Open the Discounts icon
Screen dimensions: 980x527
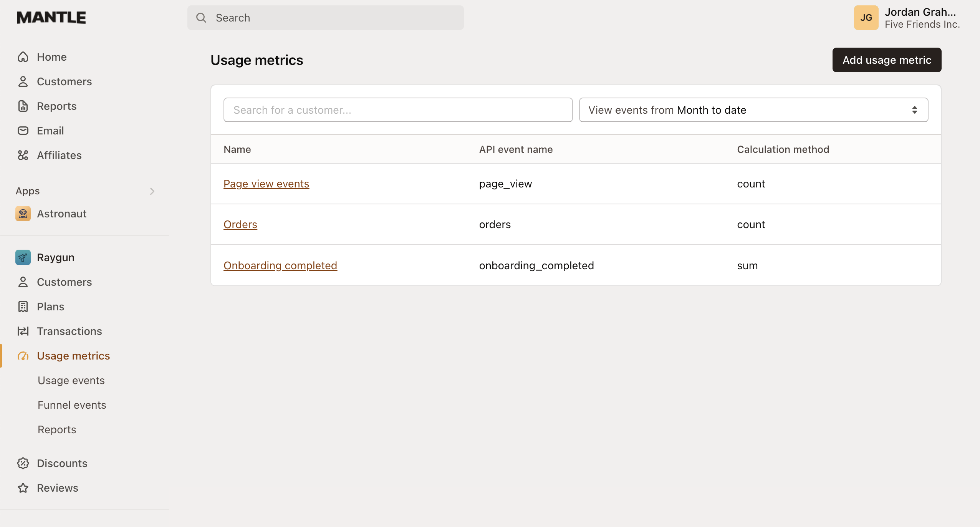click(23, 463)
